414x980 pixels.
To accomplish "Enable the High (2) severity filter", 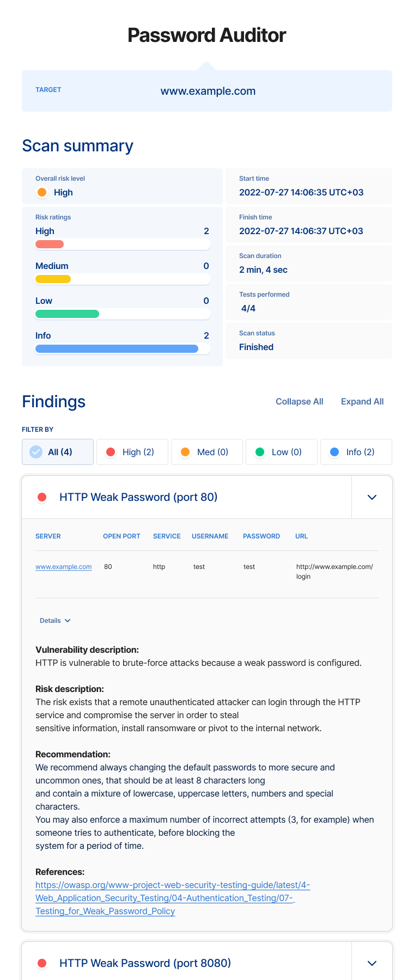I will (132, 452).
